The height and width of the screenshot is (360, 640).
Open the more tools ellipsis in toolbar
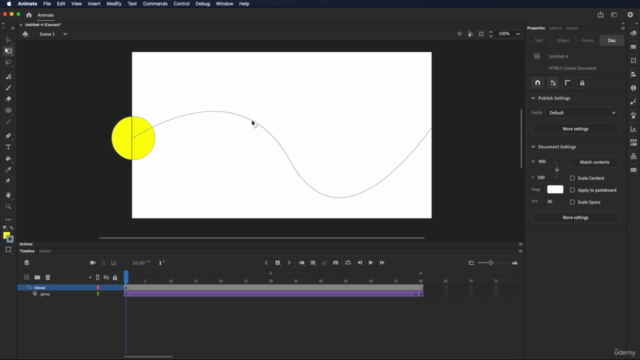8,220
